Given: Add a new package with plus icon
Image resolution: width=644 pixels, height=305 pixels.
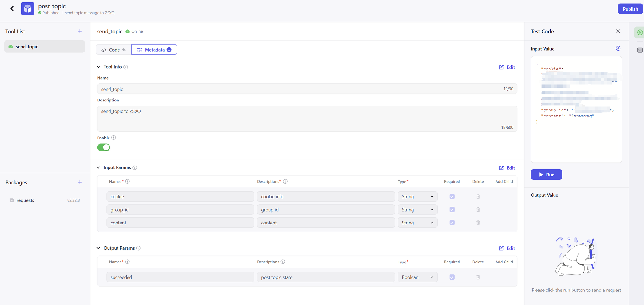Looking at the screenshot, I should [80, 182].
